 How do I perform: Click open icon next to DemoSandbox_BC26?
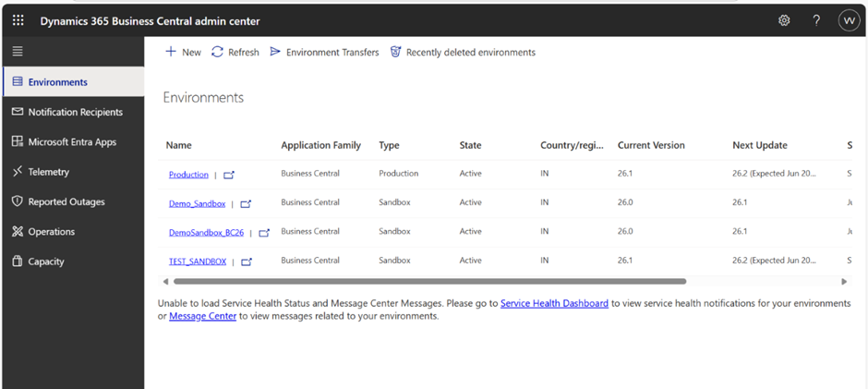264,233
